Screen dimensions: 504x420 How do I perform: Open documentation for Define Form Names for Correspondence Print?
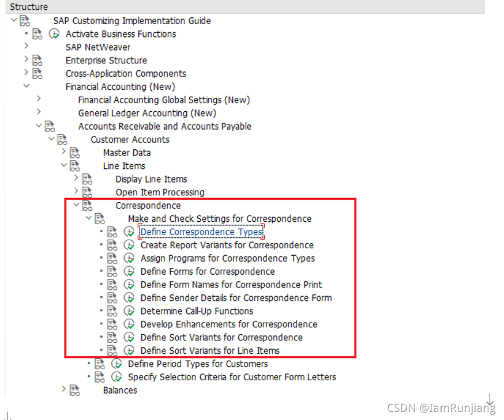click(112, 285)
